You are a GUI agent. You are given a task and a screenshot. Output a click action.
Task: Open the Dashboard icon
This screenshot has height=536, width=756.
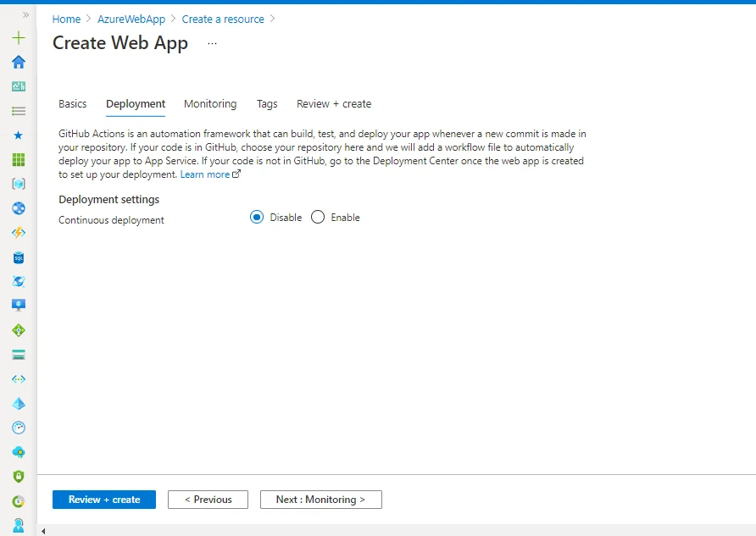pos(18,86)
